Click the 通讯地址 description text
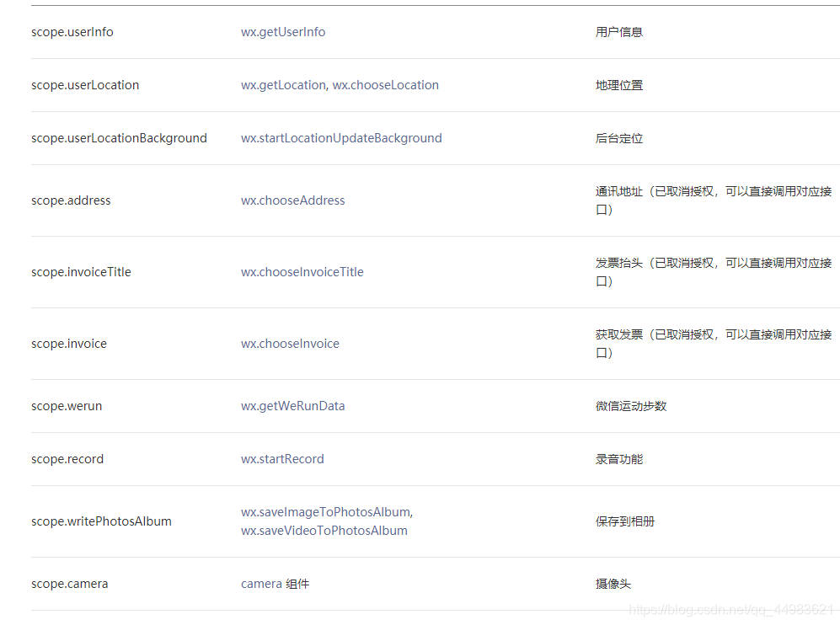 click(x=714, y=200)
